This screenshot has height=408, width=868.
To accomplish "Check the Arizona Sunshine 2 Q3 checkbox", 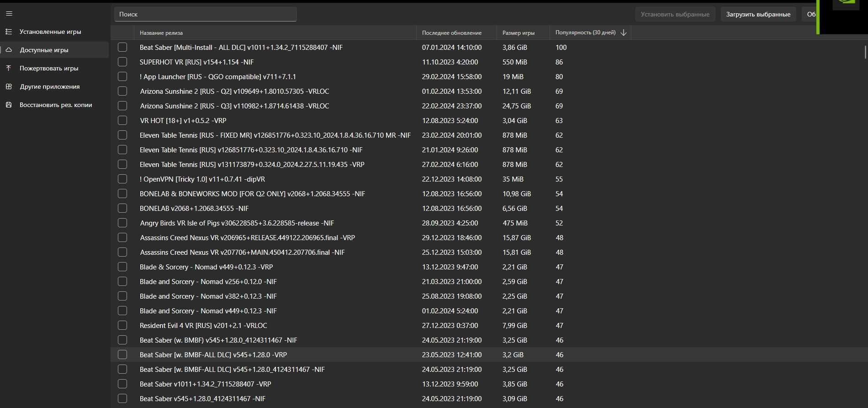I will point(122,106).
